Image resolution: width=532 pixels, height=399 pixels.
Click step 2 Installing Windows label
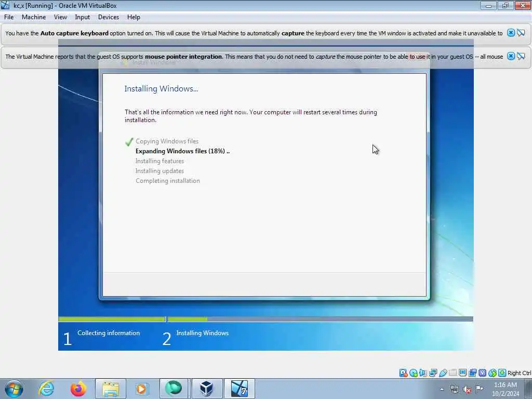click(x=202, y=333)
